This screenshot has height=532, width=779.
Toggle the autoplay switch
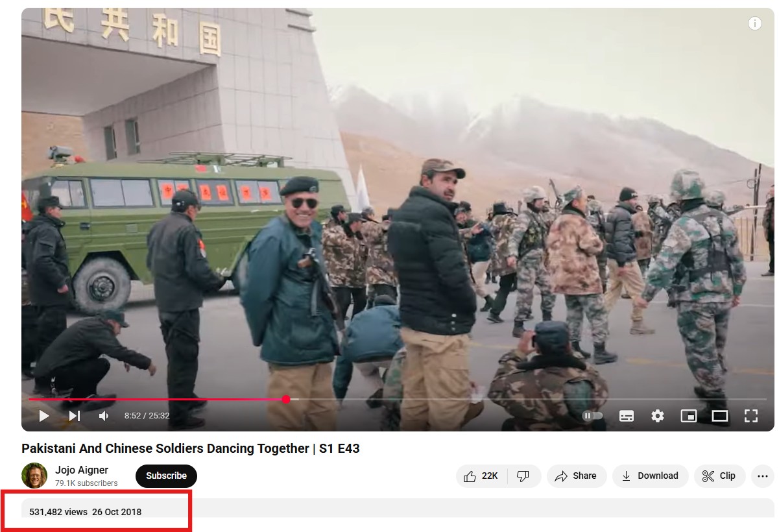tap(593, 416)
